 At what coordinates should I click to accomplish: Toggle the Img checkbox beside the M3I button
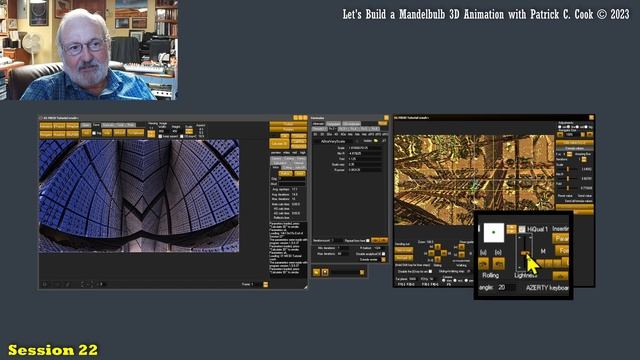point(94,133)
